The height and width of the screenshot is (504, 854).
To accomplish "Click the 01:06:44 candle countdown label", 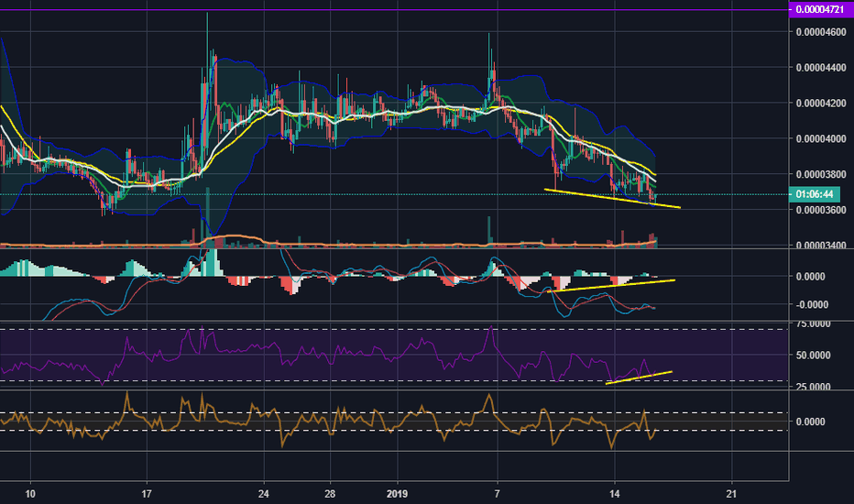I will coord(815,194).
